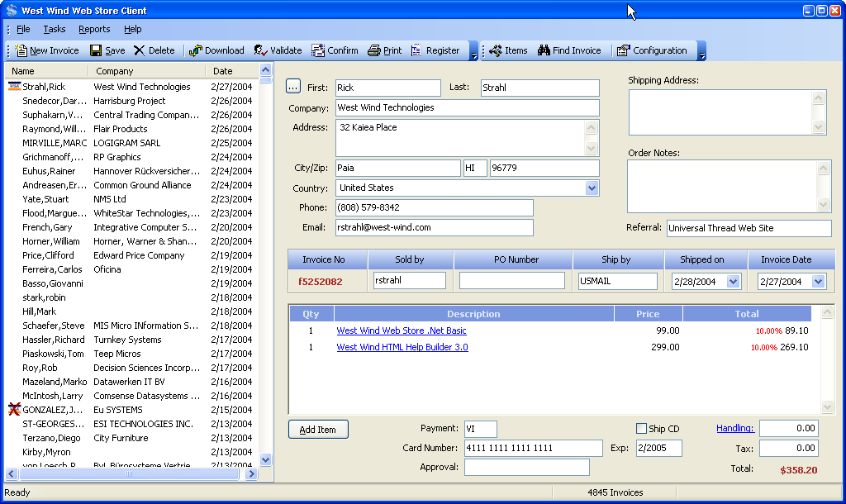Open the Tasks menu
Viewport: 846px width, 504px height.
[x=55, y=29]
